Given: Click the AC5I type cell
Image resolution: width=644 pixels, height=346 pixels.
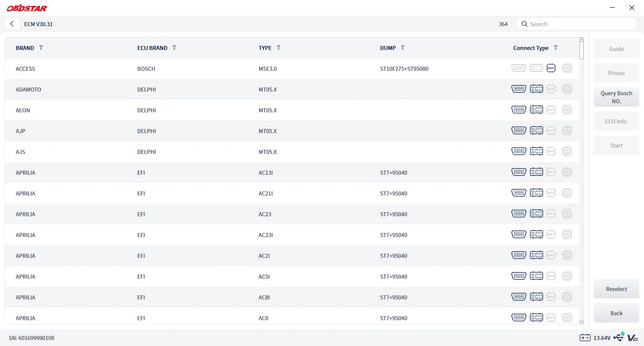Looking at the screenshot, I should click(264, 277).
